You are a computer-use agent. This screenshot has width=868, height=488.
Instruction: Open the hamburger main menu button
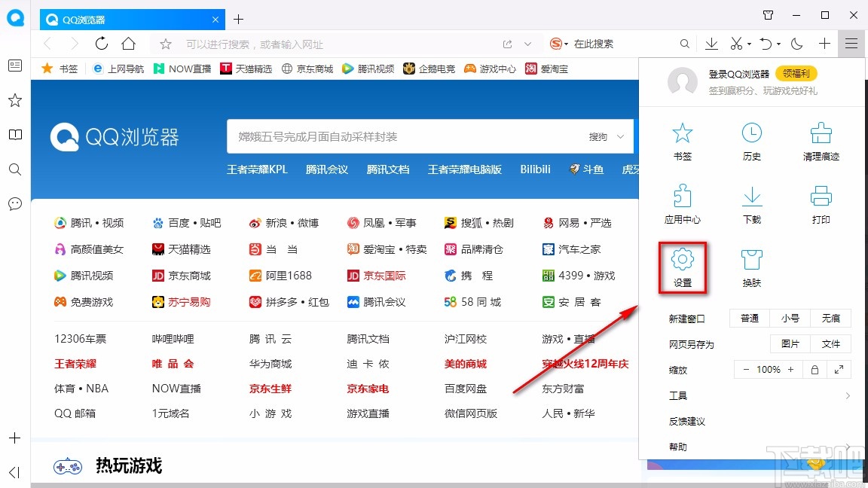tap(851, 44)
